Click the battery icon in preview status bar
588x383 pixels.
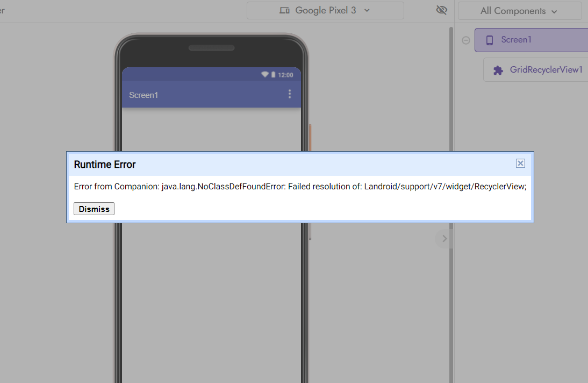(274, 75)
